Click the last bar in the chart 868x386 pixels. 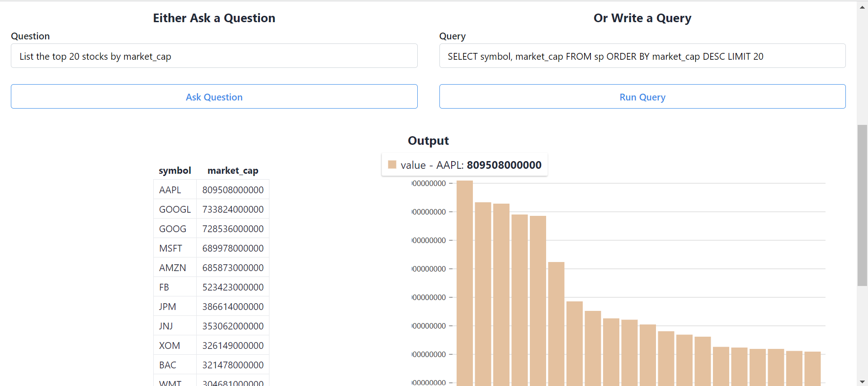pos(812,369)
